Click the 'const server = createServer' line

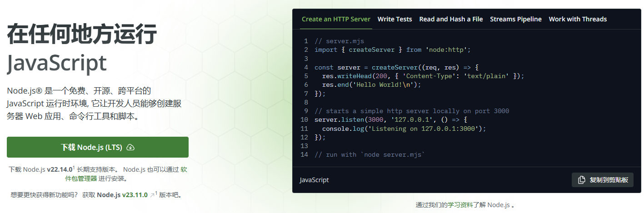[396, 67]
